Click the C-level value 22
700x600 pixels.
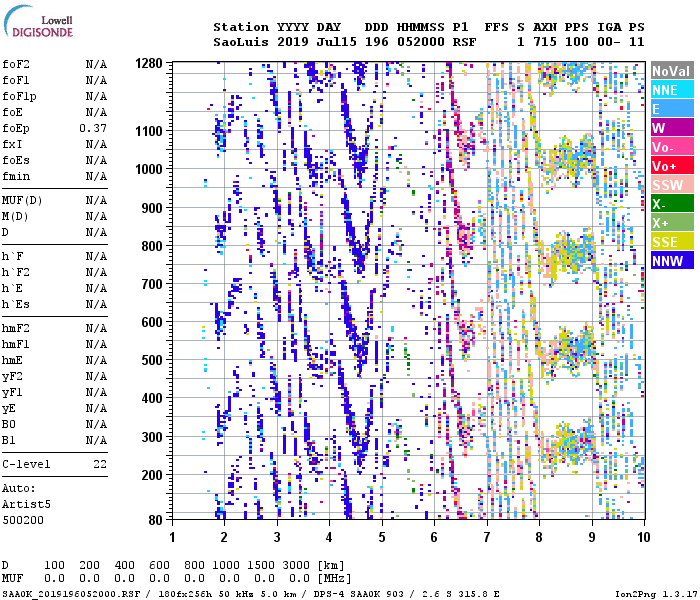click(x=100, y=464)
